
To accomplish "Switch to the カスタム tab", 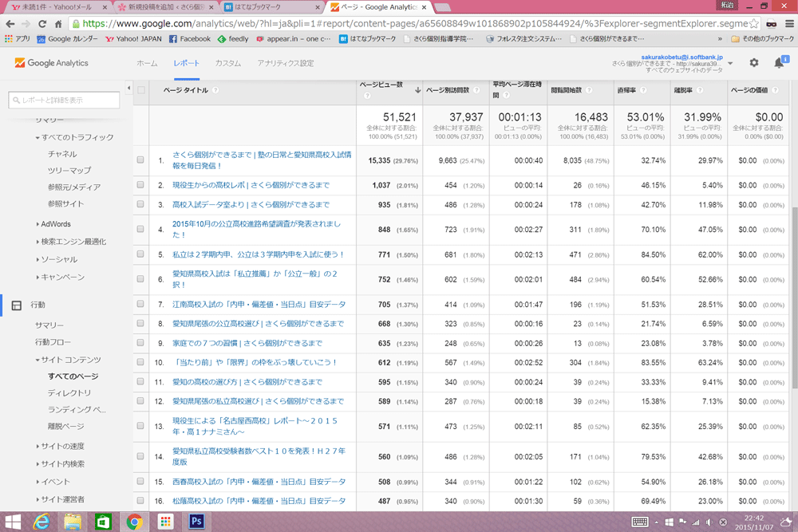I will [227, 63].
